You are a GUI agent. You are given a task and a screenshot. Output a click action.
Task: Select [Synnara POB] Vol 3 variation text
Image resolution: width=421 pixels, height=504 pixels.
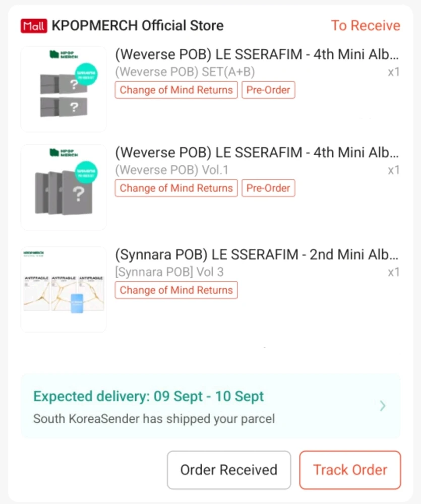click(169, 272)
